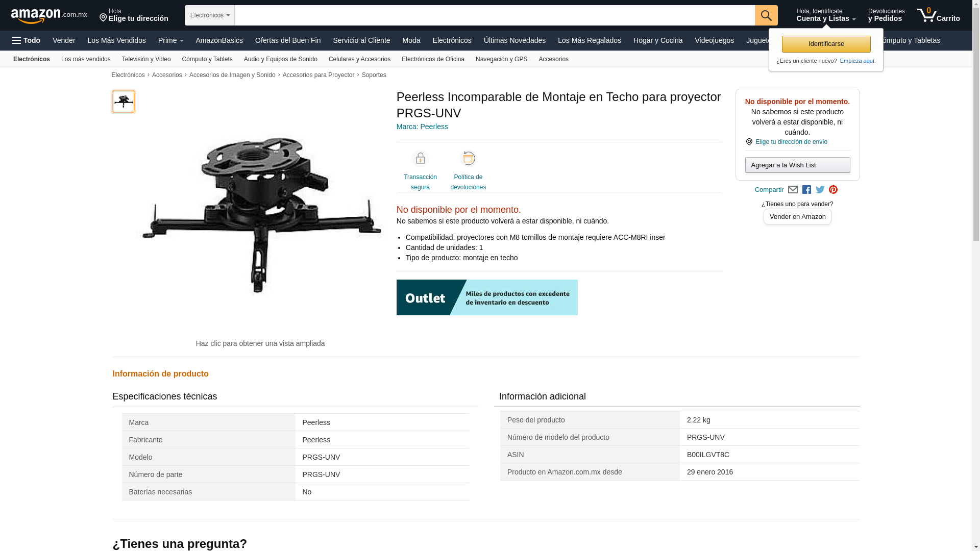Expand the Prime menu dropdown
980x551 pixels.
click(170, 40)
